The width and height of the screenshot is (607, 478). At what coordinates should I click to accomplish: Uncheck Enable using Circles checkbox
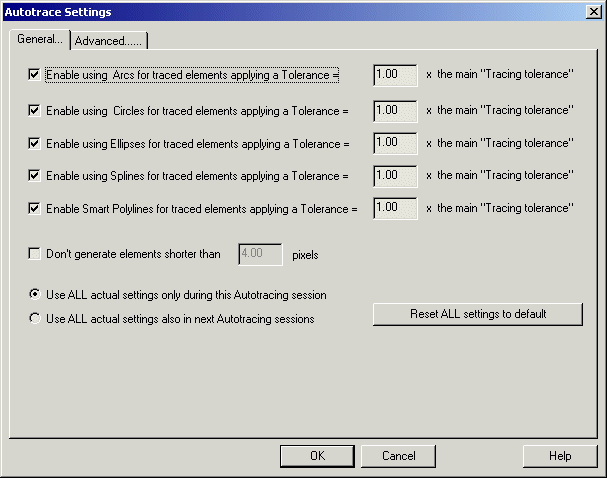tap(35, 110)
